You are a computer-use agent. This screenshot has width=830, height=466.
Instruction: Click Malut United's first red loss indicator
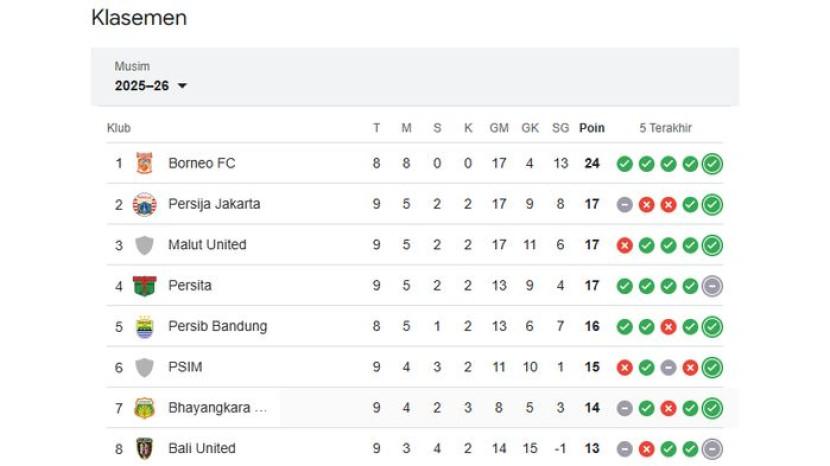[x=625, y=245]
